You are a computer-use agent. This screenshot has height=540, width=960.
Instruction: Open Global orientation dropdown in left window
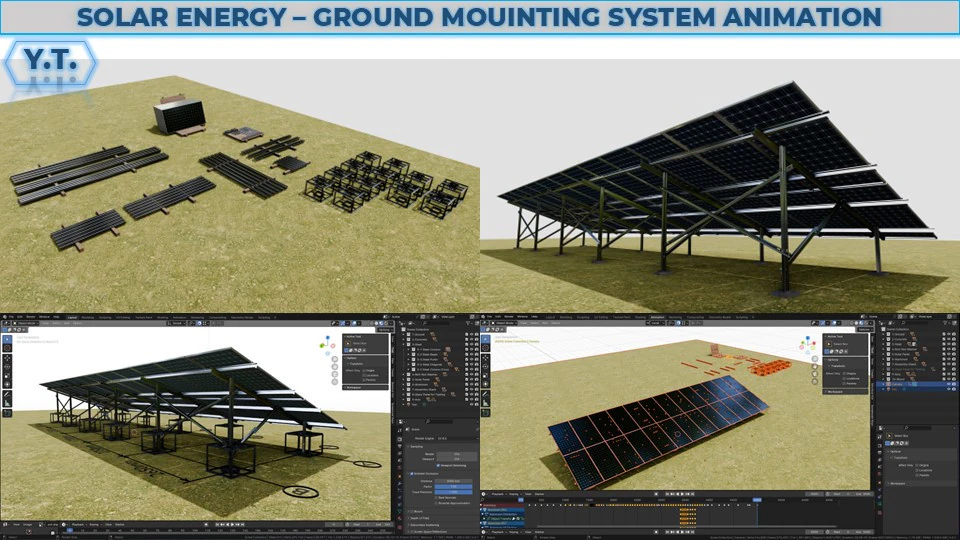point(176,323)
